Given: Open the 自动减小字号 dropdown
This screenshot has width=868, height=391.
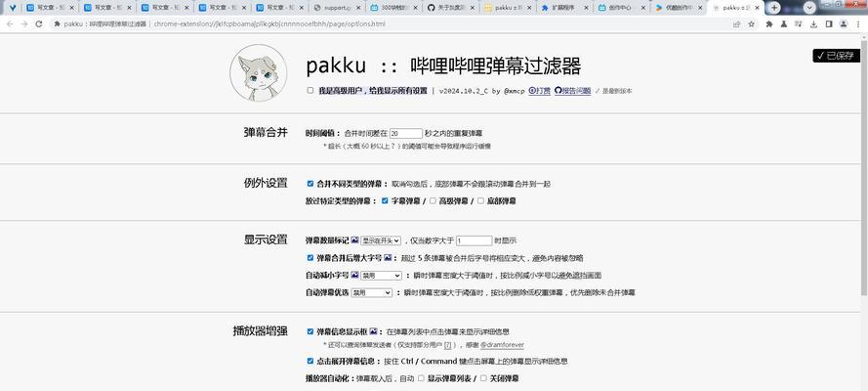Looking at the screenshot, I should (x=381, y=276).
